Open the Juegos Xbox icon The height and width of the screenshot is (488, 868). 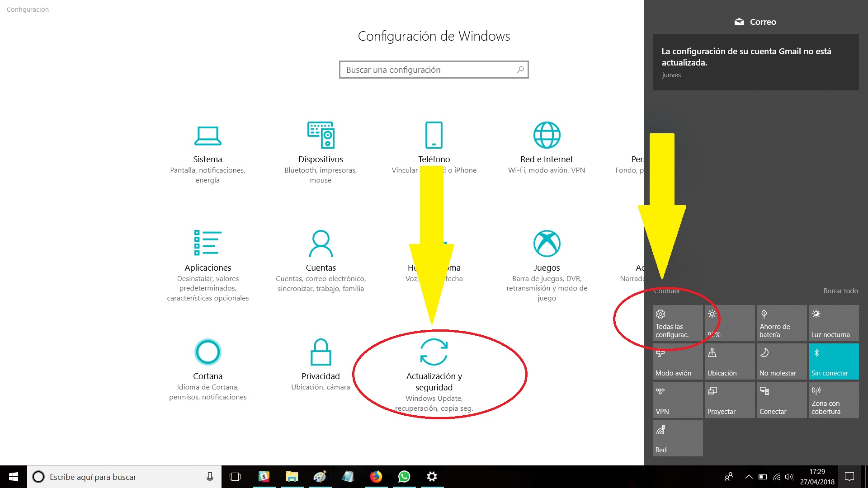[547, 244]
